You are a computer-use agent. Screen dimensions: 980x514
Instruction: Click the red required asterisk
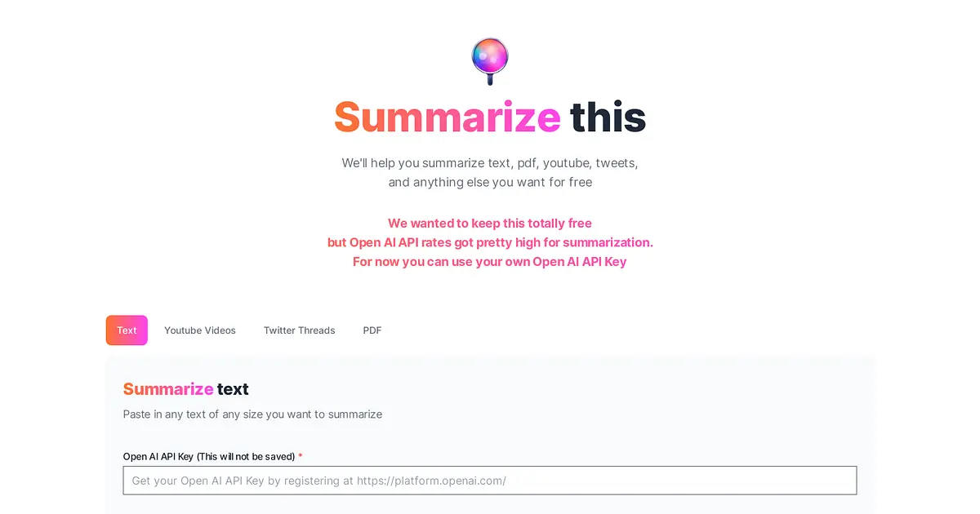pyautogui.click(x=301, y=456)
